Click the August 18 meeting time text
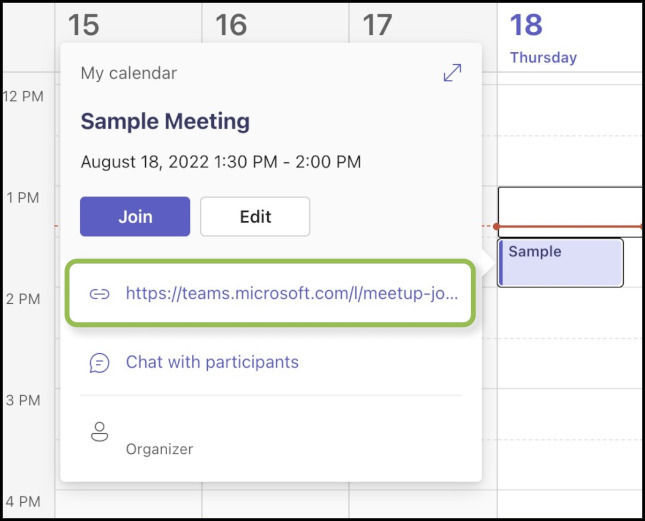645x521 pixels. 221,162
